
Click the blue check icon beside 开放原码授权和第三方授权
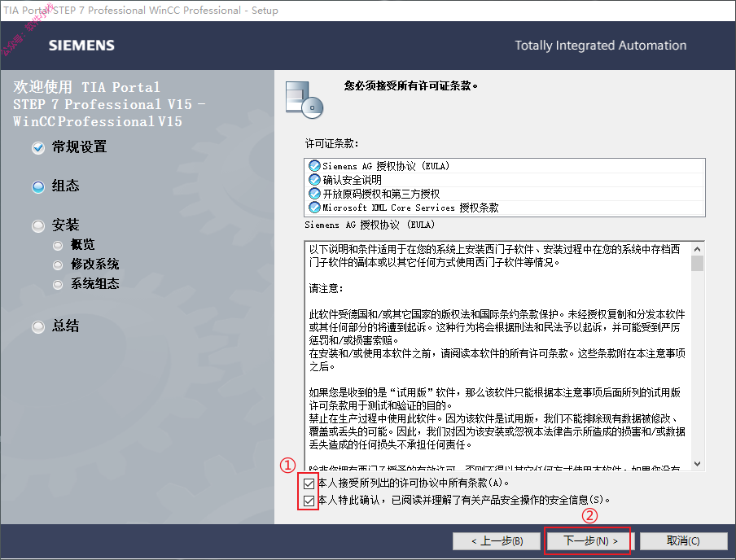click(x=314, y=194)
